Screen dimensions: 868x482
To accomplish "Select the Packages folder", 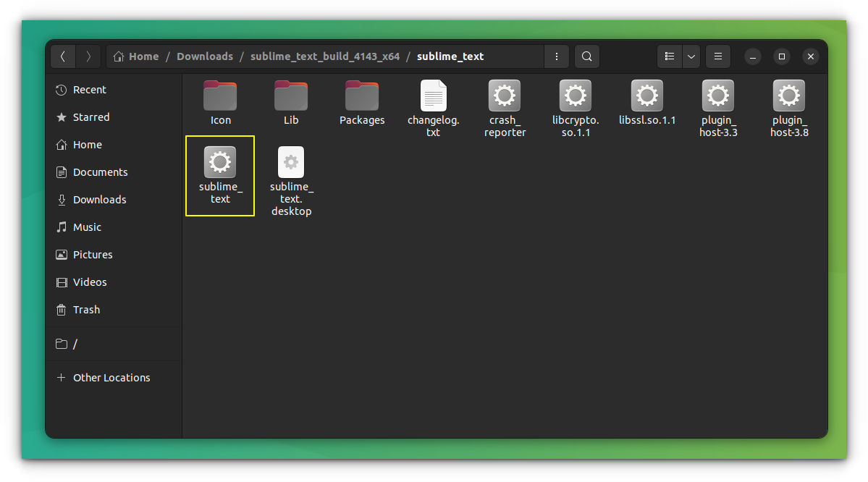I will (362, 103).
